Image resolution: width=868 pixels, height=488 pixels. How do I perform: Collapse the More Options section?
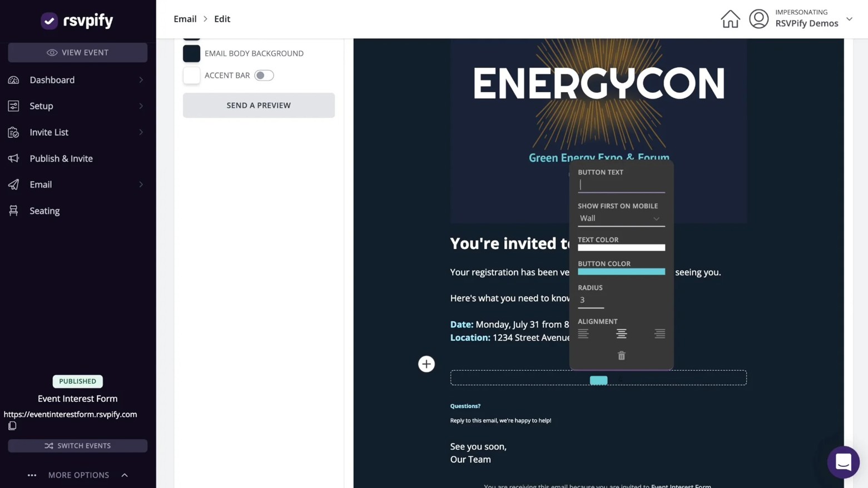[125, 475]
